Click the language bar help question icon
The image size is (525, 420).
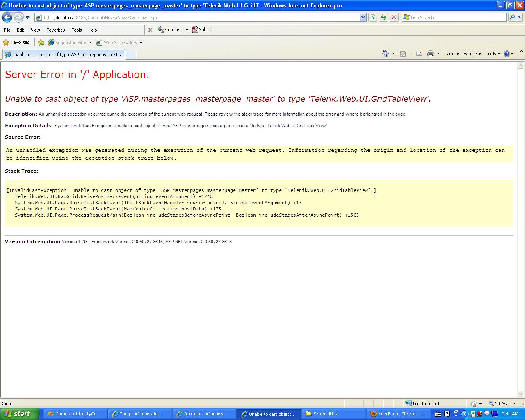(447, 414)
